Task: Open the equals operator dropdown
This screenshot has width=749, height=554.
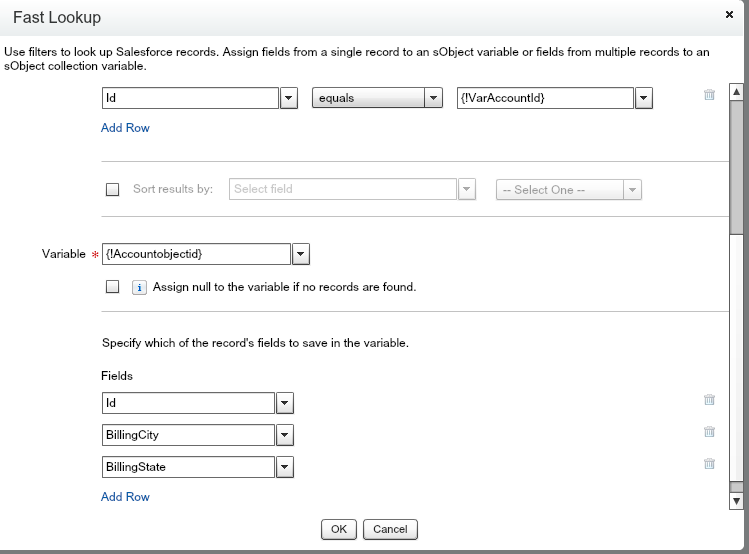Action: click(433, 98)
